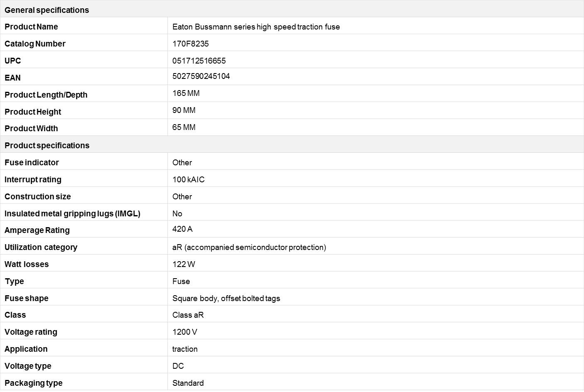Screen dimensions: 584x392
Task: Select the 'Standard' packaging value
Action: pyautogui.click(x=188, y=383)
